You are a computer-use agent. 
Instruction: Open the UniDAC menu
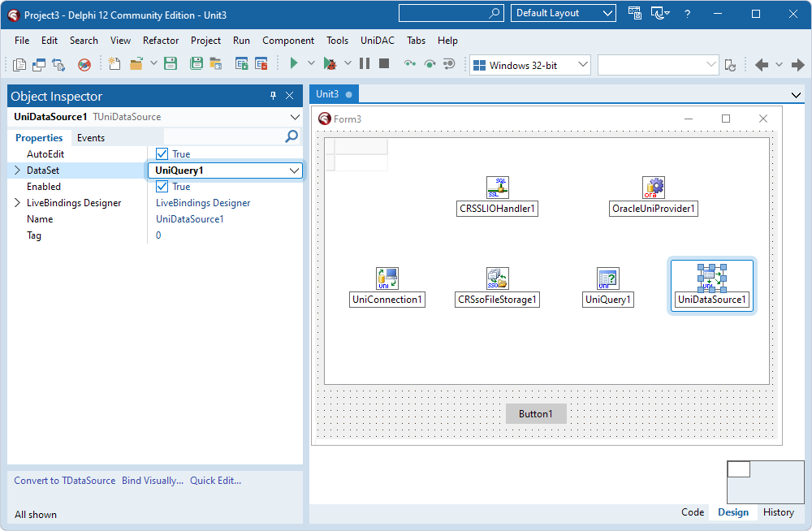pyautogui.click(x=378, y=41)
